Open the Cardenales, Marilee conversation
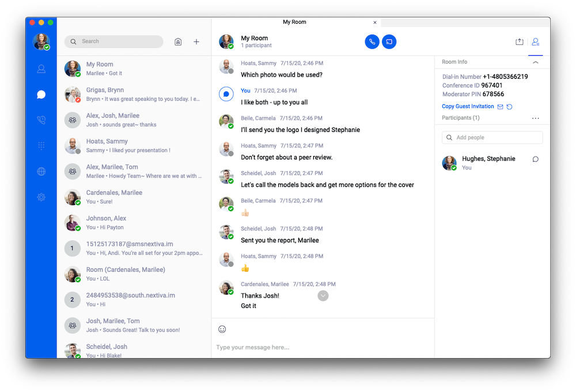 click(134, 197)
